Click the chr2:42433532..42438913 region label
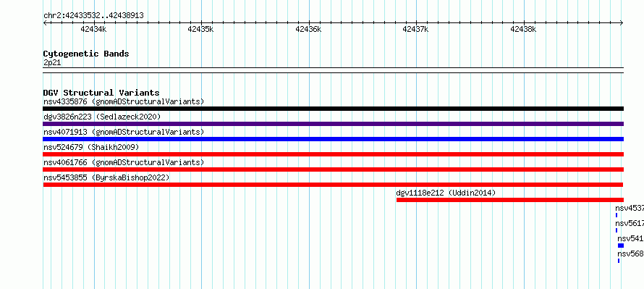The width and height of the screenshot is (644, 289). point(93,16)
